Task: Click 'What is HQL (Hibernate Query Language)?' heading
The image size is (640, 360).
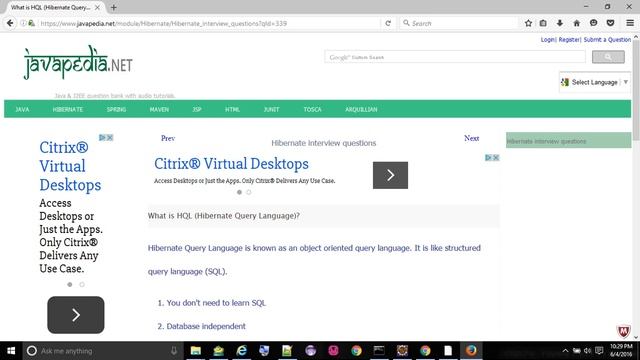Action: pyautogui.click(x=224, y=216)
